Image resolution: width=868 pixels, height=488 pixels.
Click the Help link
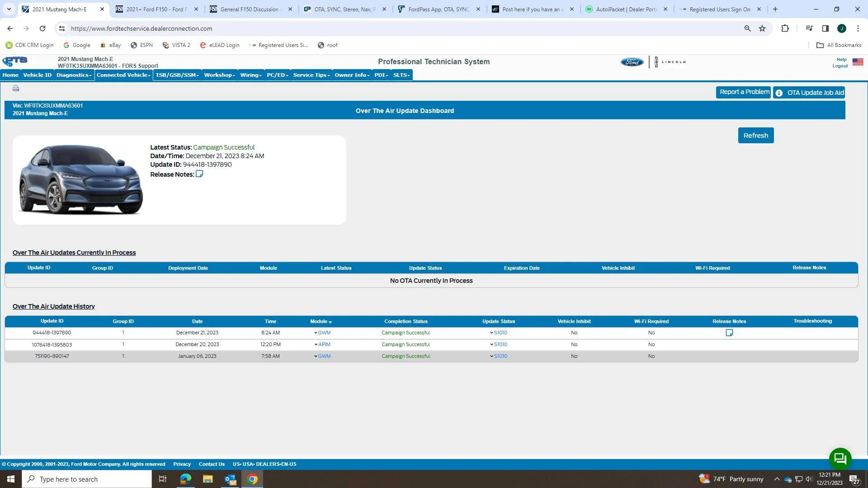point(841,60)
